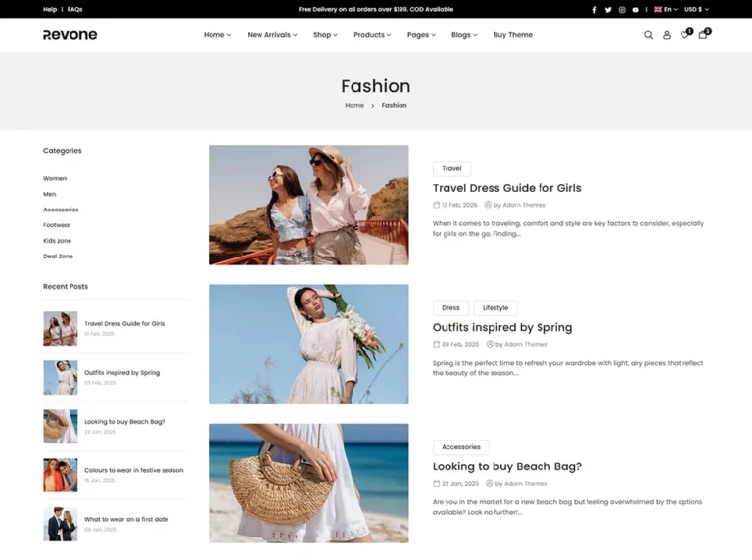Click Colours to wear recent post thumbnail
The width and height of the screenshot is (752, 560).
pos(61,475)
